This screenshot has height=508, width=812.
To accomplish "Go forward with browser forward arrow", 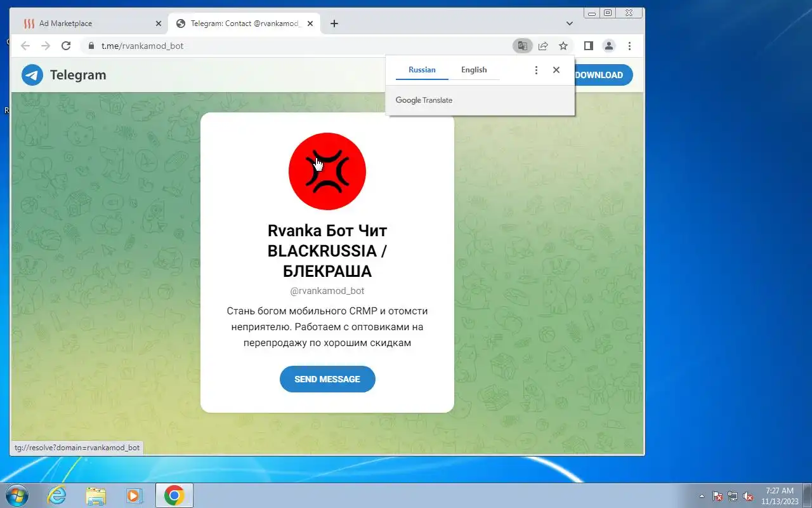I will [x=46, y=46].
